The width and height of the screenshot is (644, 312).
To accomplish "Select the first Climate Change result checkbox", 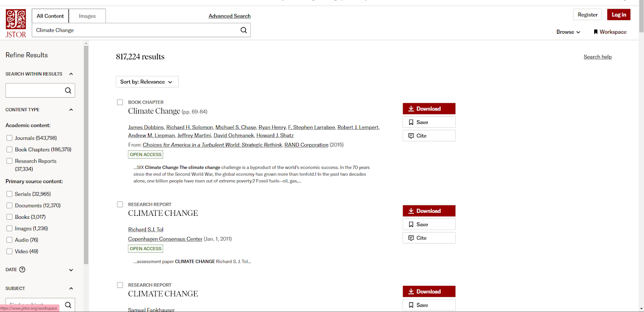I will pyautogui.click(x=120, y=102).
